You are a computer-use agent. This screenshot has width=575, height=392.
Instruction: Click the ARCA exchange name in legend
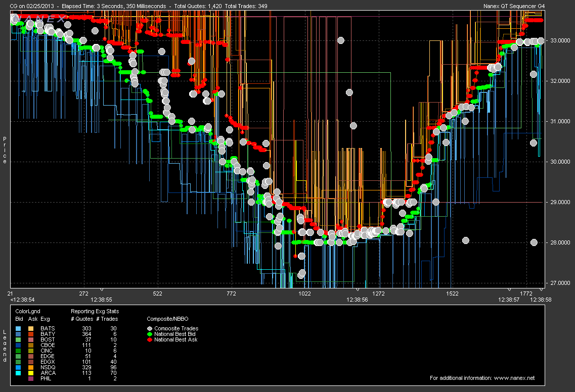[x=48, y=373]
